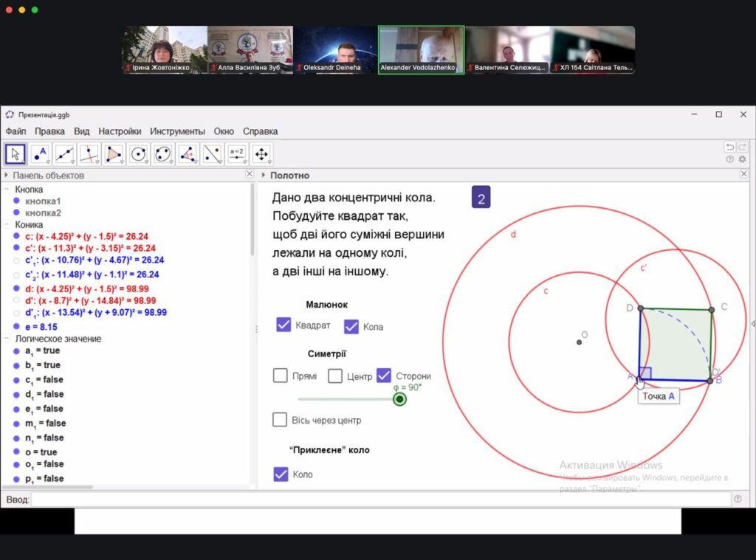
Task: Select the Line through two points tool
Action: 65,154
